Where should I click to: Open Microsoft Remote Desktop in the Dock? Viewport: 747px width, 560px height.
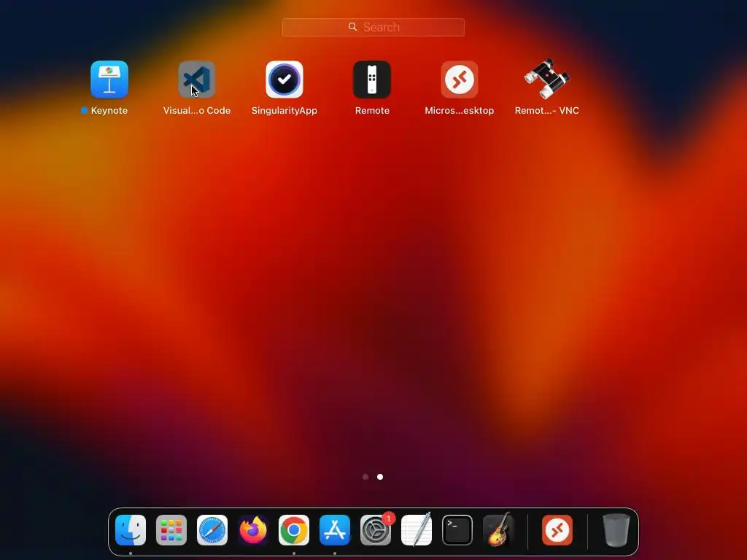557,530
